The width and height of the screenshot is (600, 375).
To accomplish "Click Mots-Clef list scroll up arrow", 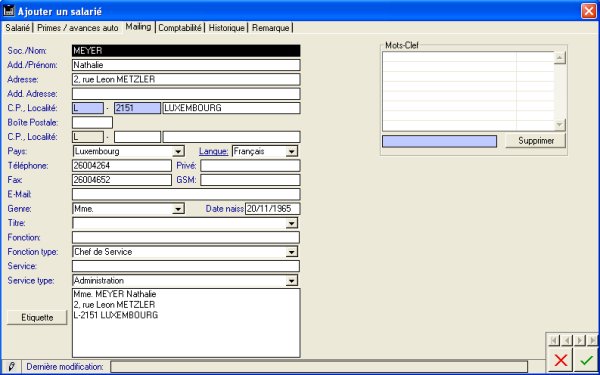I will (560, 58).
